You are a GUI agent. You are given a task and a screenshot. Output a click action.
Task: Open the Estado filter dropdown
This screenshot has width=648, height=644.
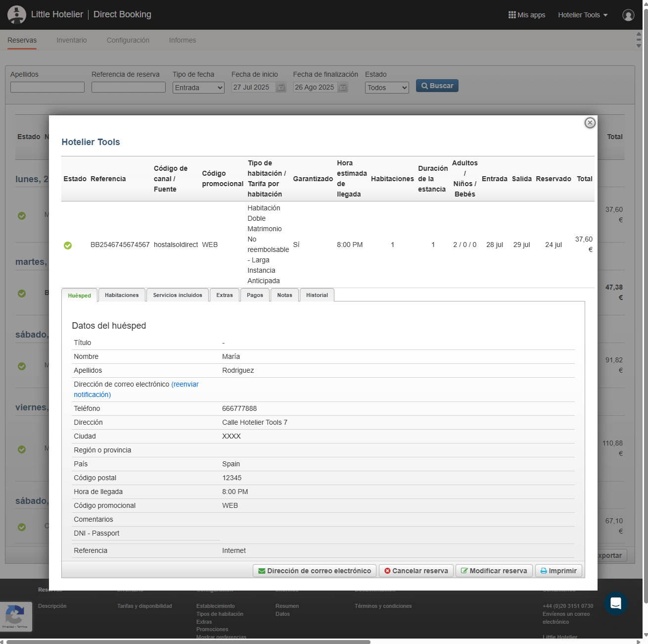387,88
